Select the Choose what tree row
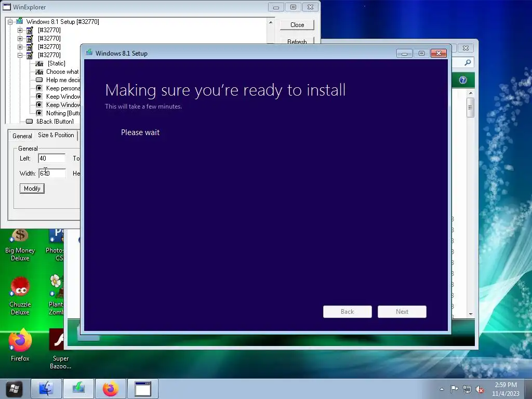The height and width of the screenshot is (399, 532). point(62,72)
